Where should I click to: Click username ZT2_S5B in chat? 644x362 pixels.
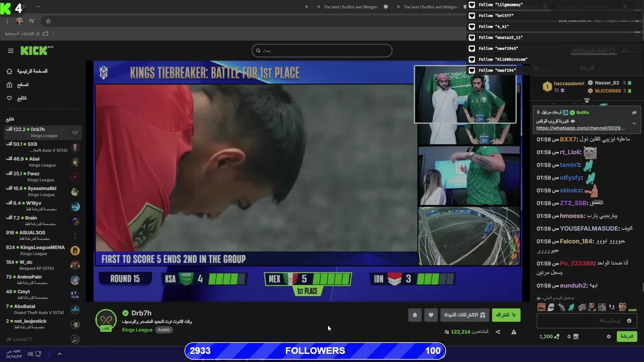[573, 203]
